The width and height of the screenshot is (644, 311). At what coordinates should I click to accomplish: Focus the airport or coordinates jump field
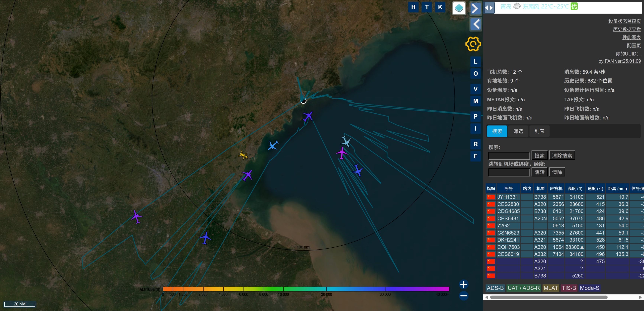[509, 172]
